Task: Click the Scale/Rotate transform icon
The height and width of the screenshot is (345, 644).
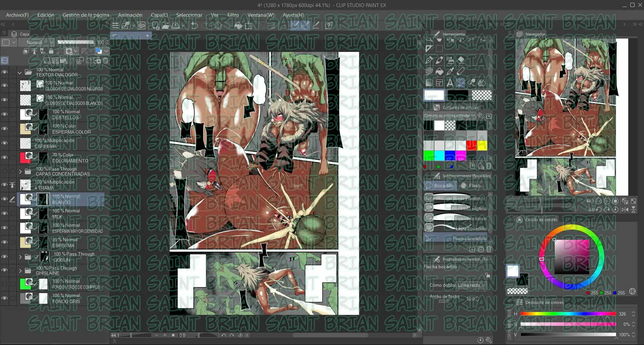Action: coord(248,25)
